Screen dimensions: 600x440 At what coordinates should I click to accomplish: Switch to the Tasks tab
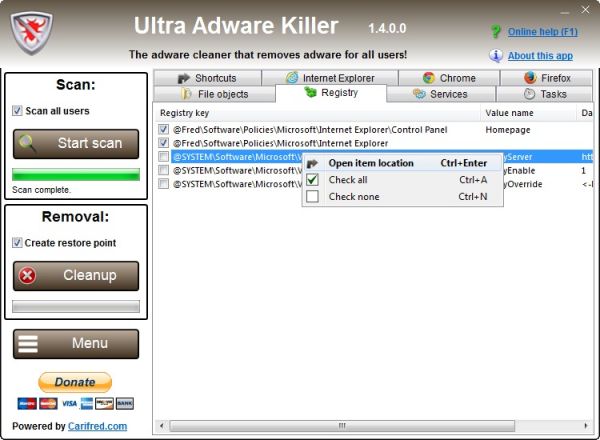[545, 94]
